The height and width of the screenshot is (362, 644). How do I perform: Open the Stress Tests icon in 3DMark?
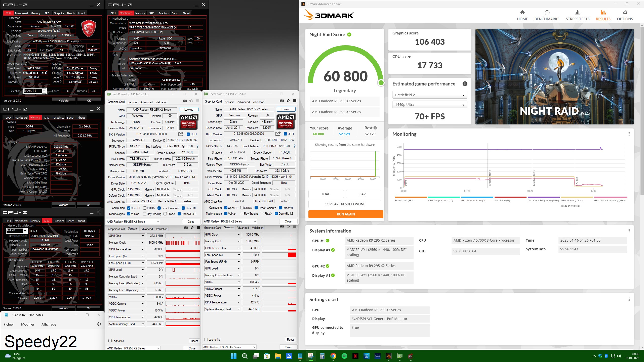click(578, 12)
